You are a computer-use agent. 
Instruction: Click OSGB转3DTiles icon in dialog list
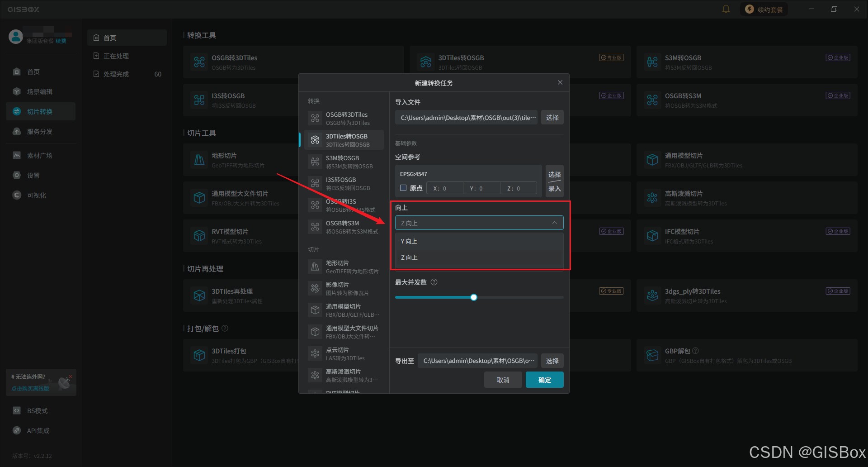click(x=315, y=118)
